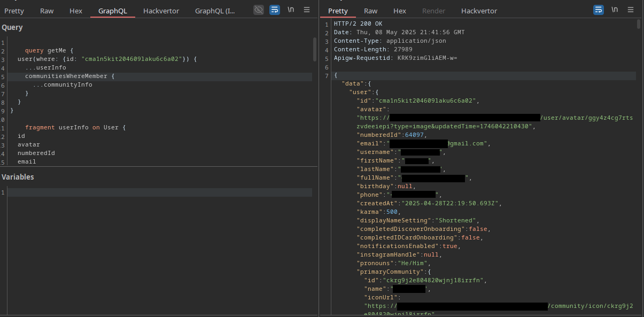Click inside the Variables input field
The image size is (644, 317).
[x=159, y=192]
